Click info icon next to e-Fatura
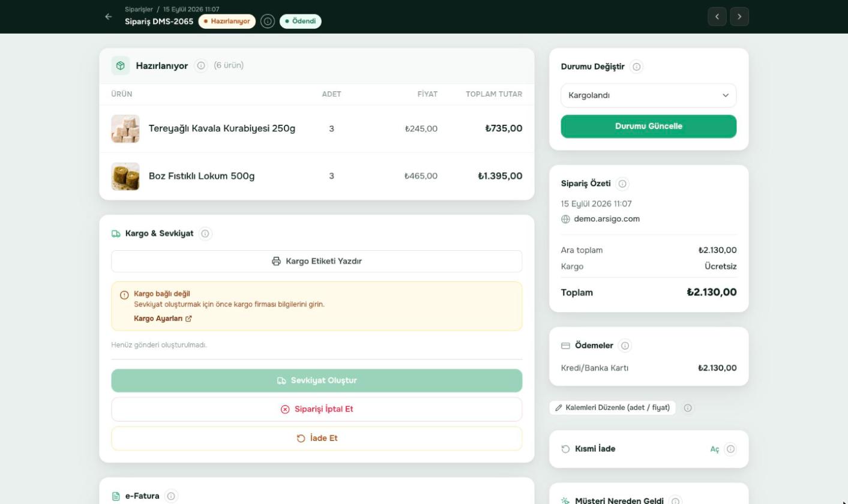This screenshot has height=504, width=848. (x=171, y=496)
